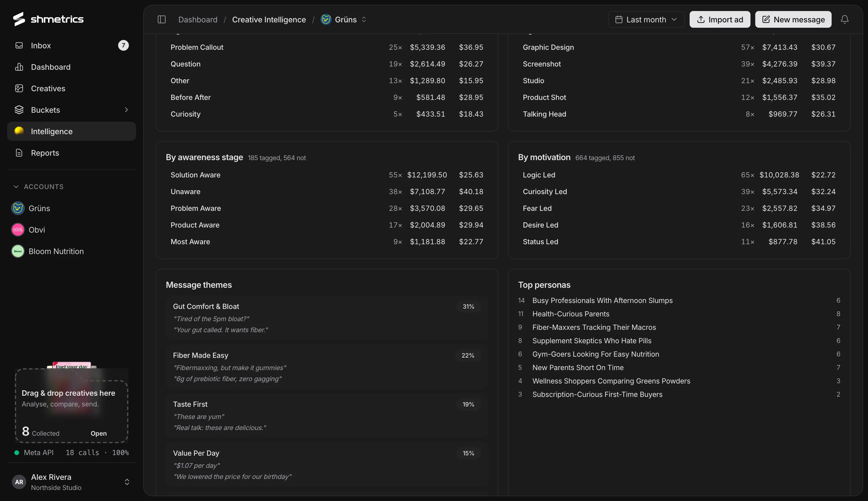Open the Creatives section

[x=72, y=89]
